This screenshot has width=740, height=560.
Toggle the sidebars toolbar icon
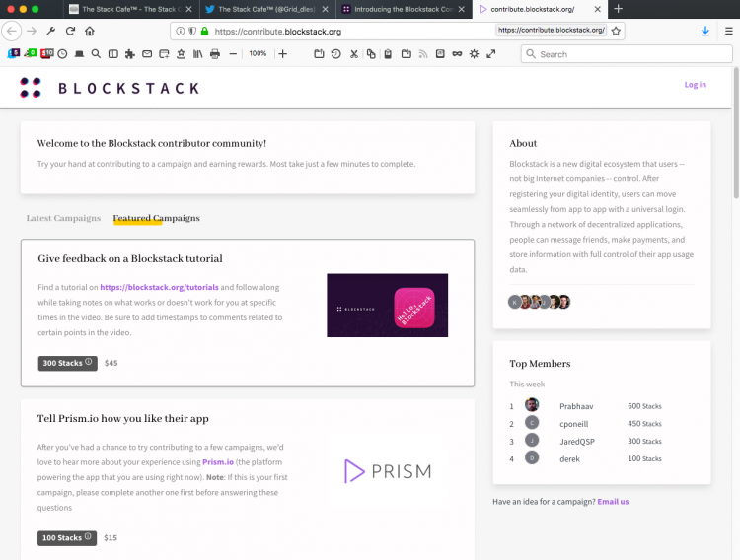112,54
